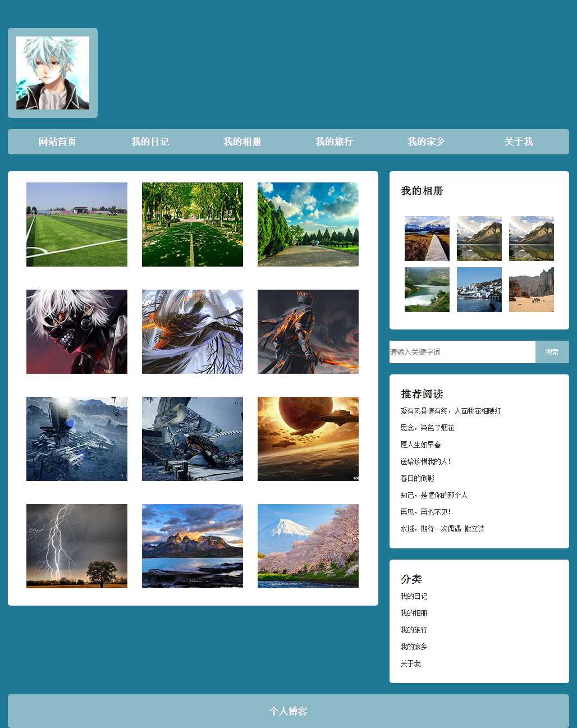View the tree-lined green road photo

tap(193, 225)
